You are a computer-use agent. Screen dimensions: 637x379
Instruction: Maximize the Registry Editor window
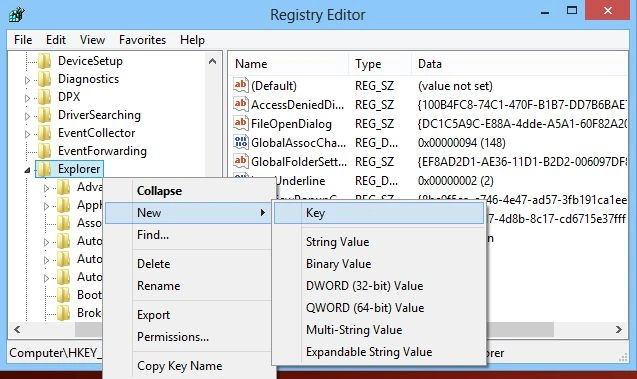(572, 11)
